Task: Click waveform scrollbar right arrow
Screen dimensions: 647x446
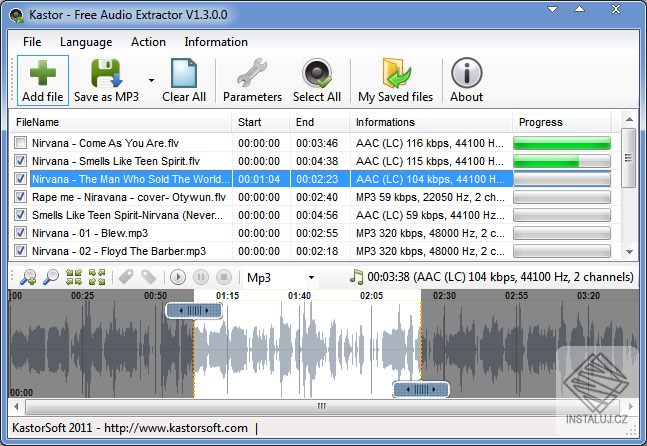Action: [x=630, y=406]
